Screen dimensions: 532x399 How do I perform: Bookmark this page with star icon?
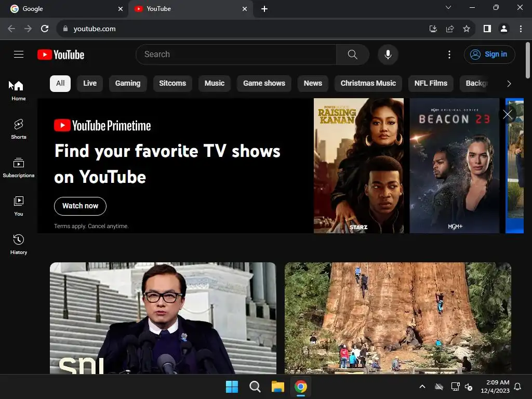[x=467, y=29]
